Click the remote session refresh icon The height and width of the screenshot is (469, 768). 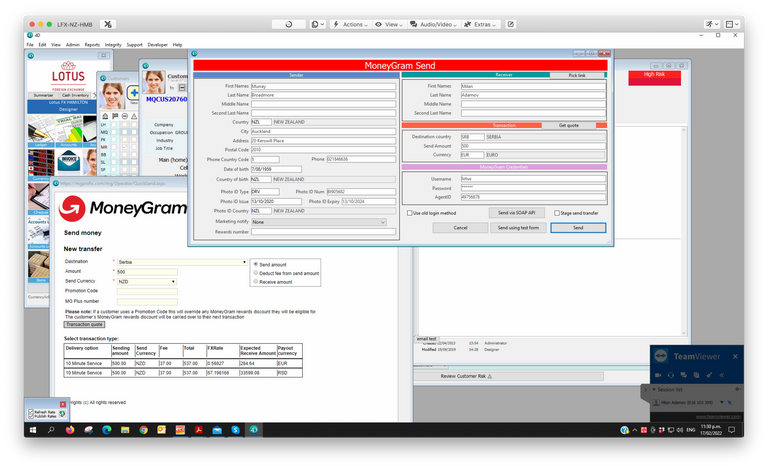pyautogui.click(x=288, y=24)
